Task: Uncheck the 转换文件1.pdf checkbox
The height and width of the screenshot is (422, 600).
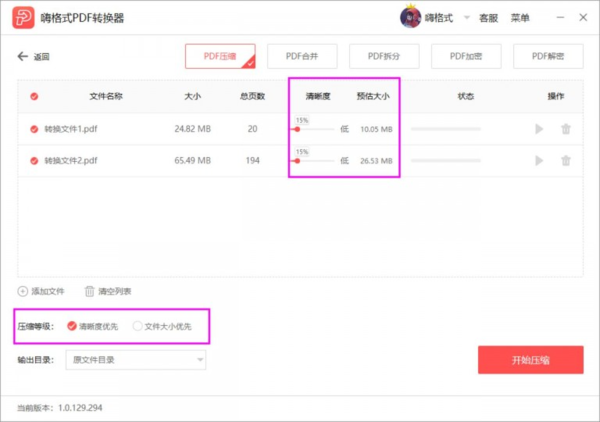Action: [35, 129]
